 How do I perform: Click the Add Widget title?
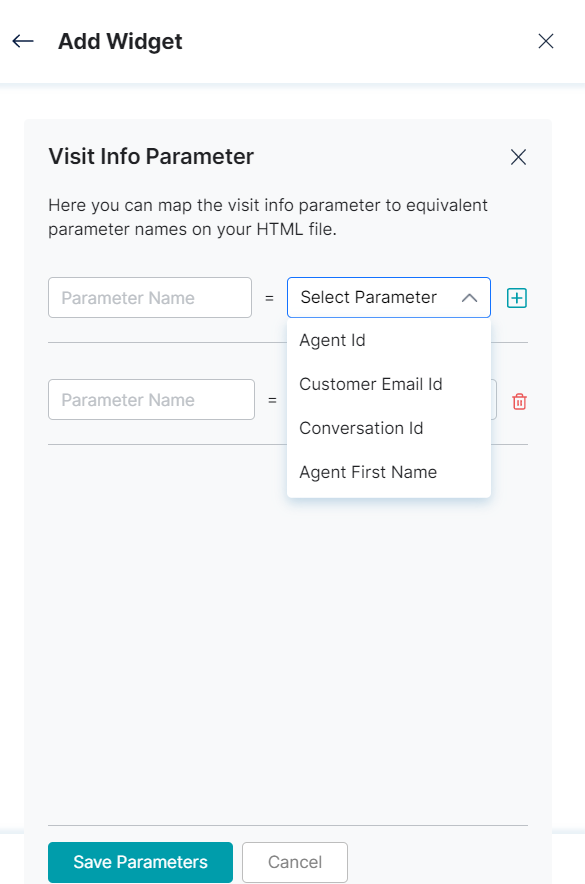pyautogui.click(x=120, y=41)
